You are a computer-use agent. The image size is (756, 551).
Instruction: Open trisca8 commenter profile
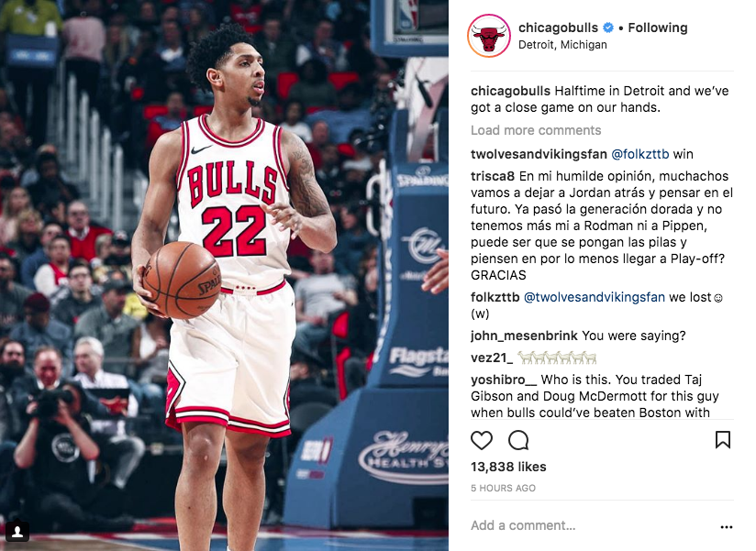[493, 176]
